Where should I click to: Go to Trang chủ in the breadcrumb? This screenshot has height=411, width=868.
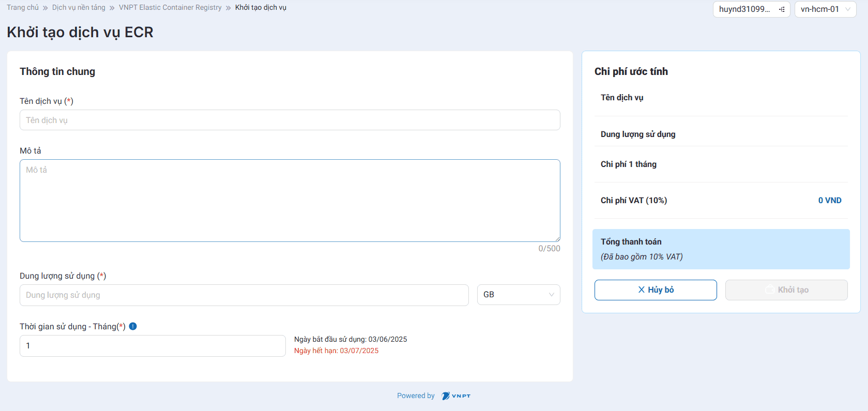pos(23,8)
